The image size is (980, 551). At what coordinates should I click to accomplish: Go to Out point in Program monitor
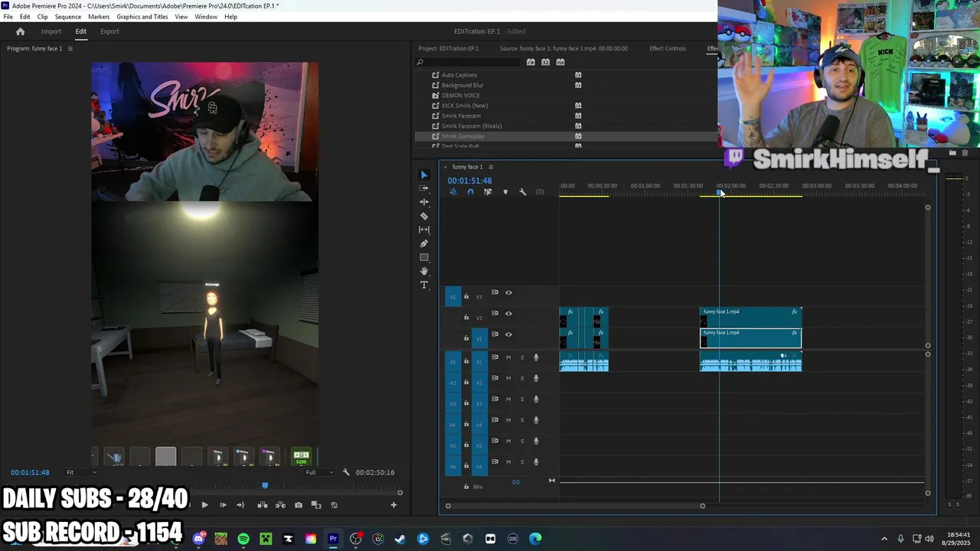[x=240, y=505]
